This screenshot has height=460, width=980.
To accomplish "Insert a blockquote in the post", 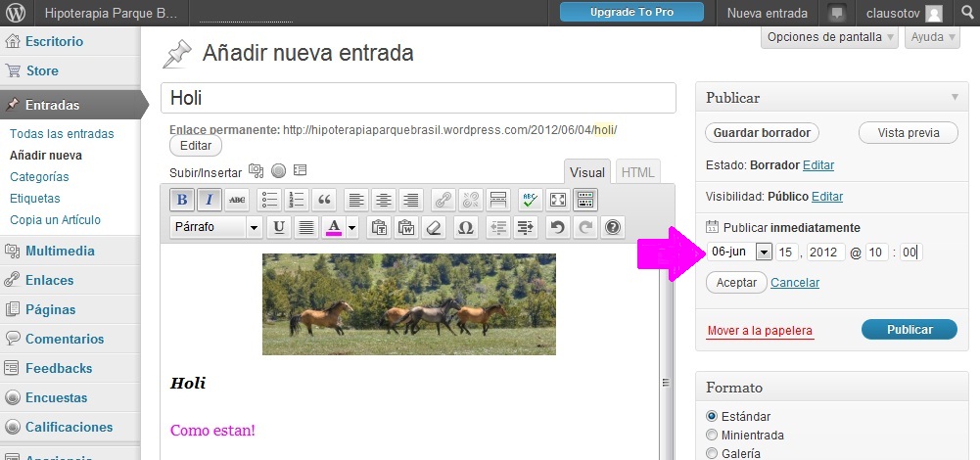I will tap(325, 200).
